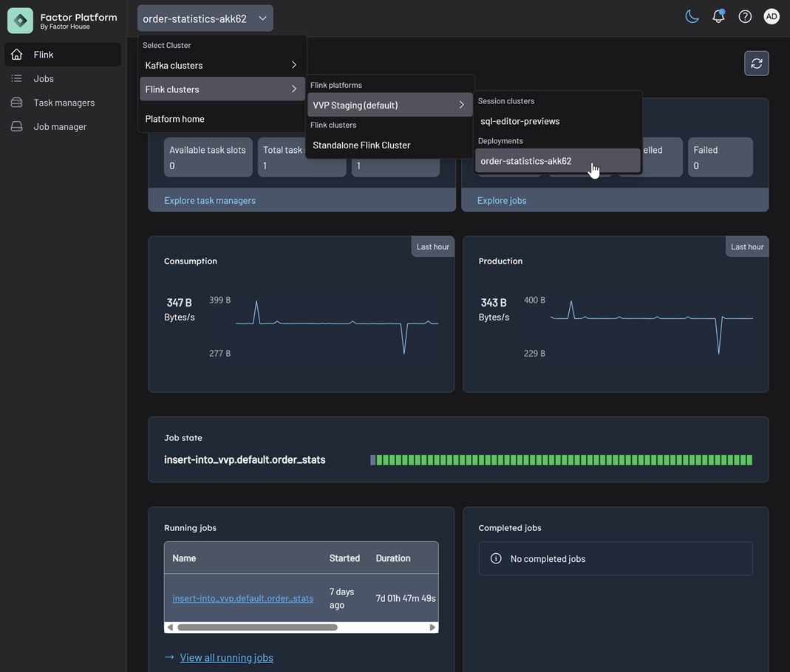790x672 pixels.
Task: Click the Job state progress bar
Action: (x=562, y=459)
